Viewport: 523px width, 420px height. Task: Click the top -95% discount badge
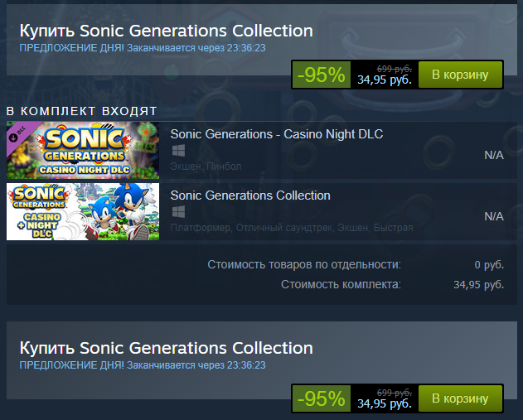click(322, 75)
